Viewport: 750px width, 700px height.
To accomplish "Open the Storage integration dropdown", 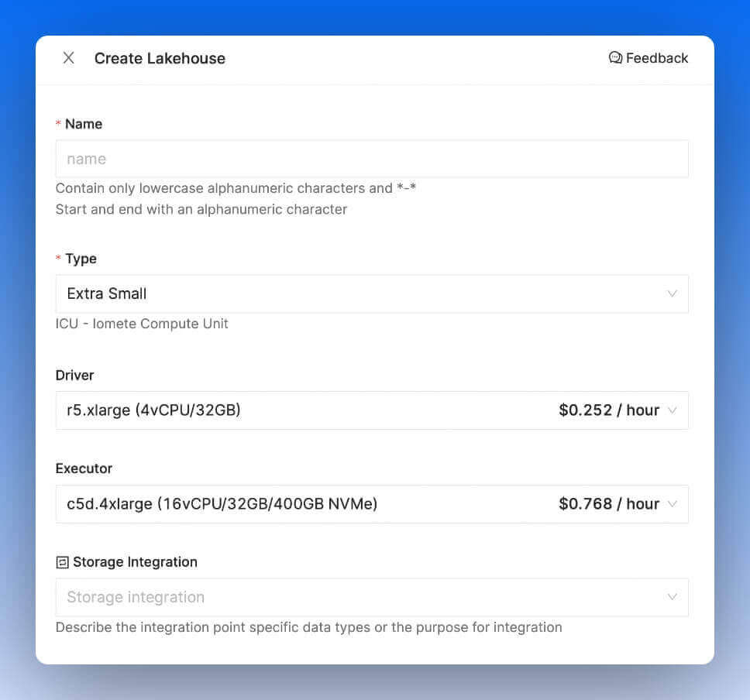I will click(x=372, y=597).
